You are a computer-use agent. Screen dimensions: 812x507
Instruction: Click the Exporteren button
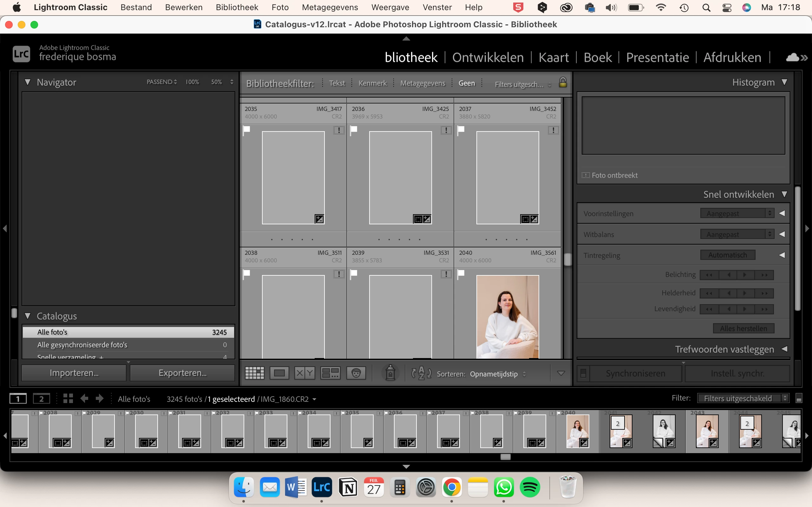(182, 373)
